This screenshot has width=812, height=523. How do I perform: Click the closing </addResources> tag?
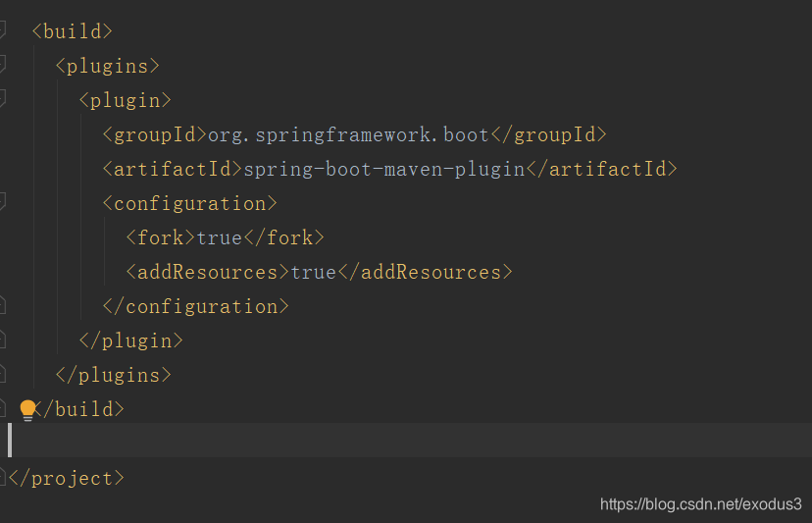pyautogui.click(x=426, y=273)
